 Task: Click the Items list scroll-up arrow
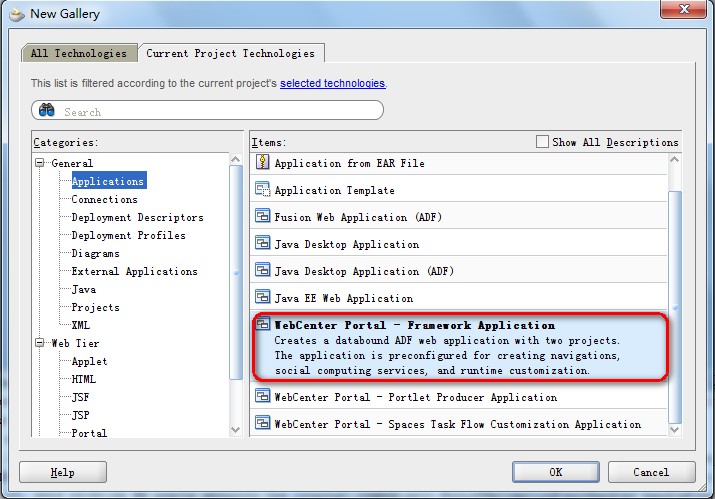coord(674,159)
